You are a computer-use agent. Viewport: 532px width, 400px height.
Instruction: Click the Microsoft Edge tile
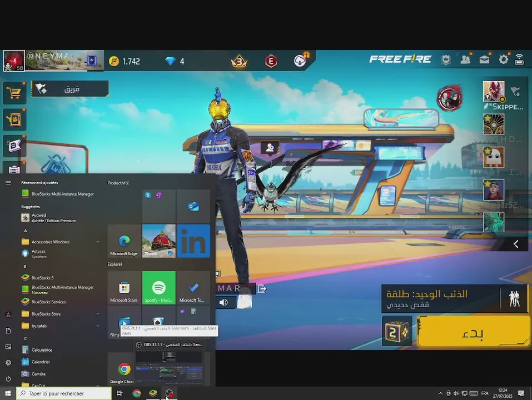coord(124,241)
